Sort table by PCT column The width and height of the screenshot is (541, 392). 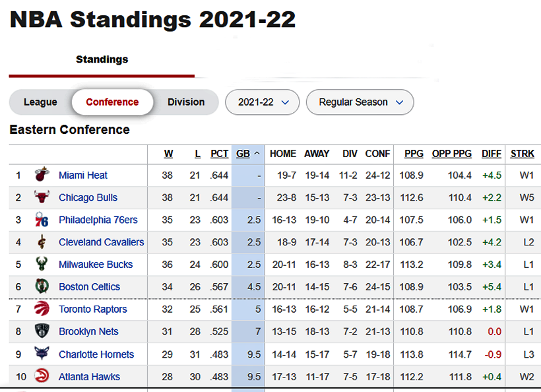pos(220,154)
